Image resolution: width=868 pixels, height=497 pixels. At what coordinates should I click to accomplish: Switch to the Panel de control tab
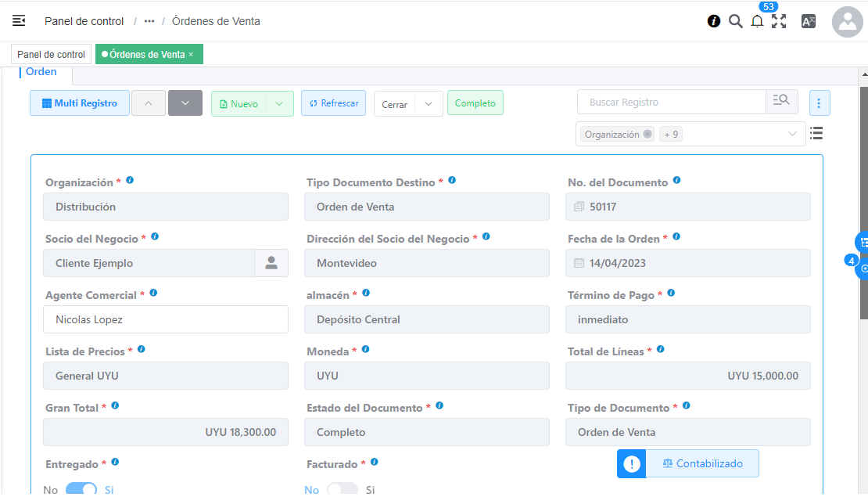coord(51,55)
